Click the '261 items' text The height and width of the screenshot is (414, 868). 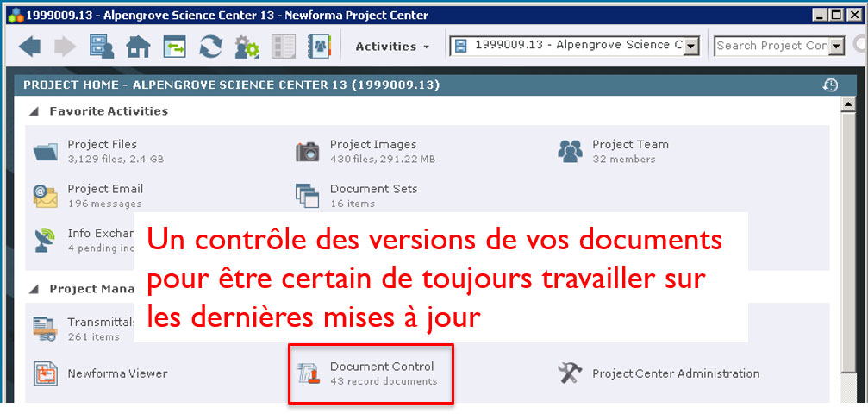(x=94, y=336)
